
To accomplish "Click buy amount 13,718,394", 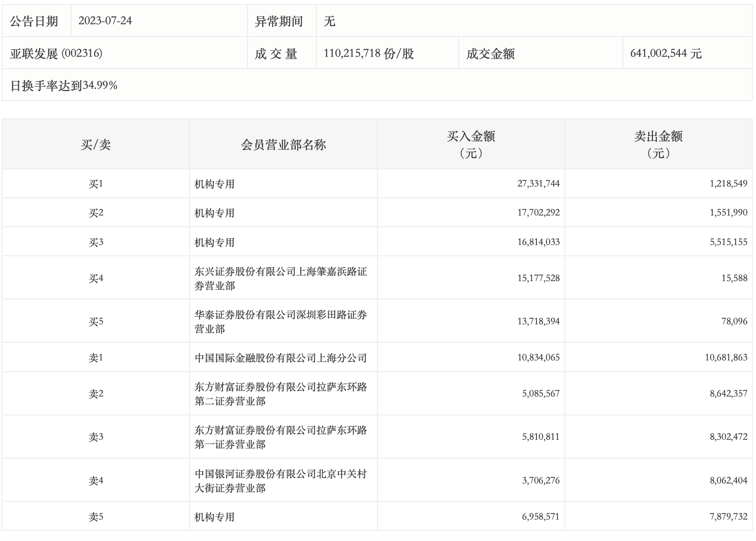I will click(x=539, y=321).
